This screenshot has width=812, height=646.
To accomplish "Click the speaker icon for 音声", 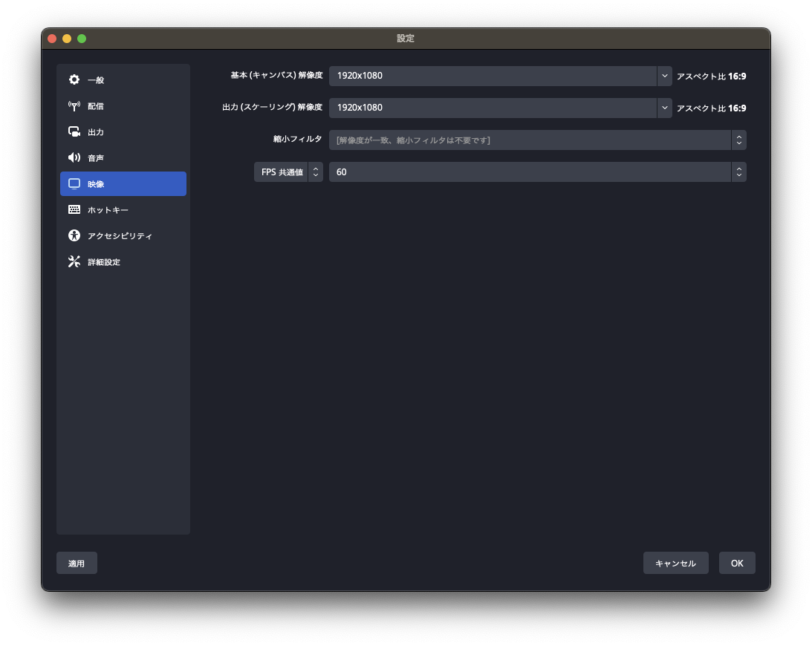I will point(74,158).
